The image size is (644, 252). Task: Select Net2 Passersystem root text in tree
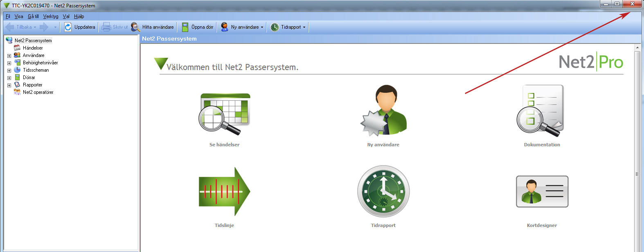(33, 41)
